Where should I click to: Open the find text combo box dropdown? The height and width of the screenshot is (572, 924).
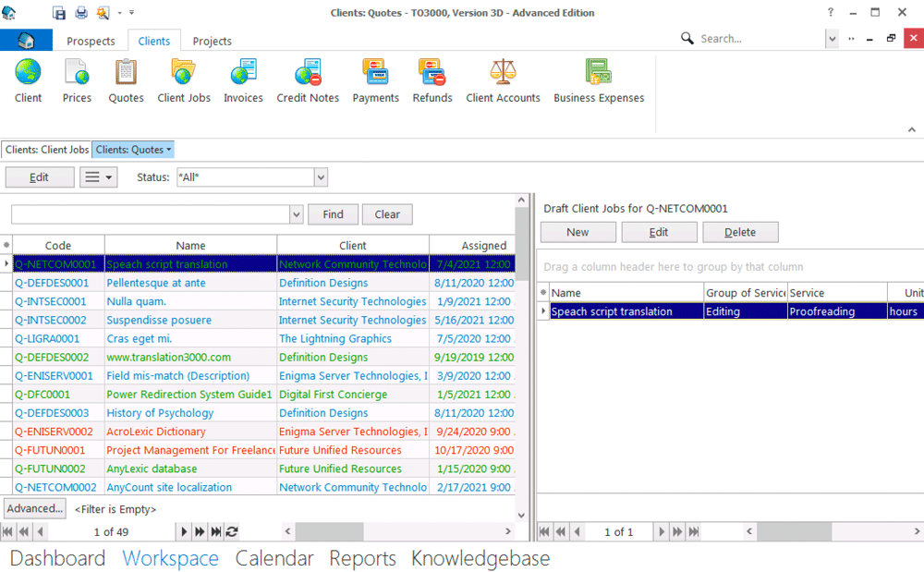pos(297,214)
